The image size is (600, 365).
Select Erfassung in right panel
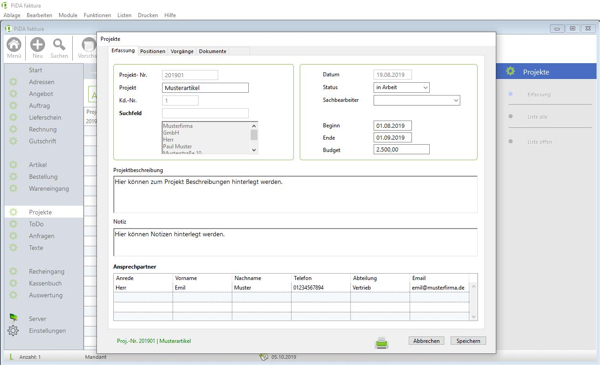tap(539, 95)
